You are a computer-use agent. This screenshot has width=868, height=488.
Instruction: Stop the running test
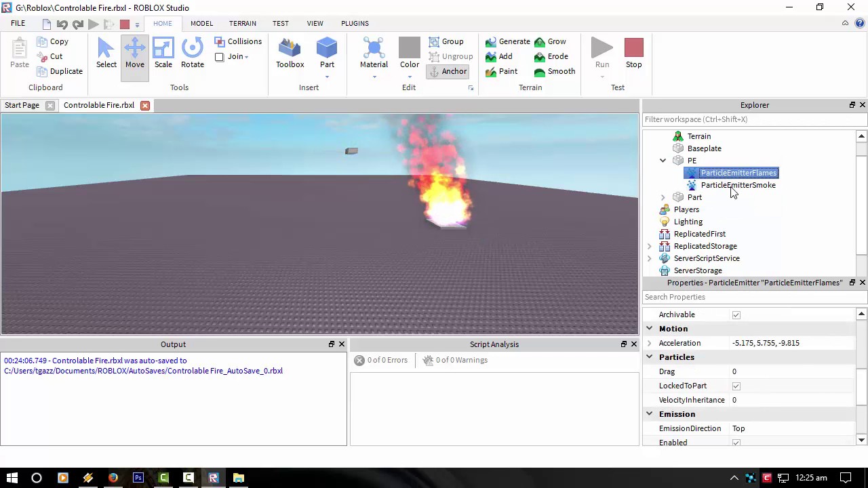633,54
